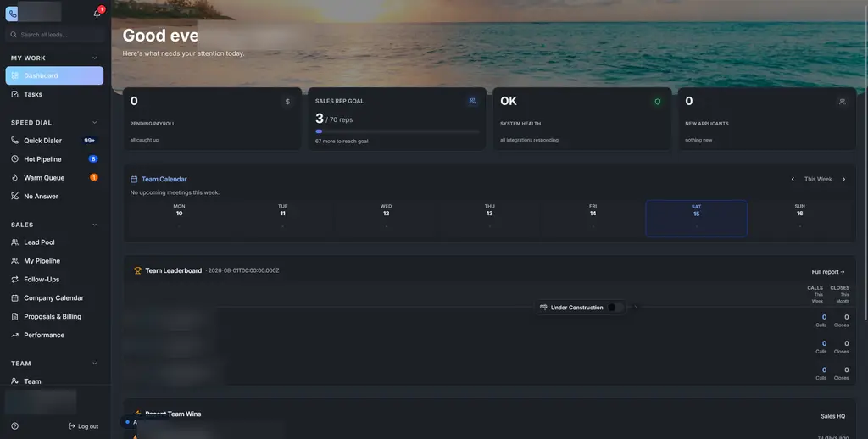Viewport: 868px width, 439px height.
Task: Open the notifications bell
Action: pos(97,14)
